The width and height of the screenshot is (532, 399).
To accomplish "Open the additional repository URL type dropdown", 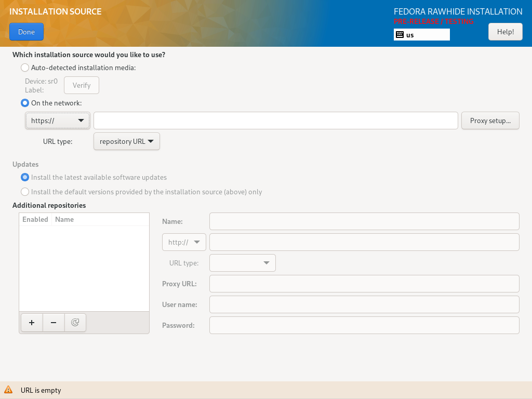I will (x=243, y=263).
